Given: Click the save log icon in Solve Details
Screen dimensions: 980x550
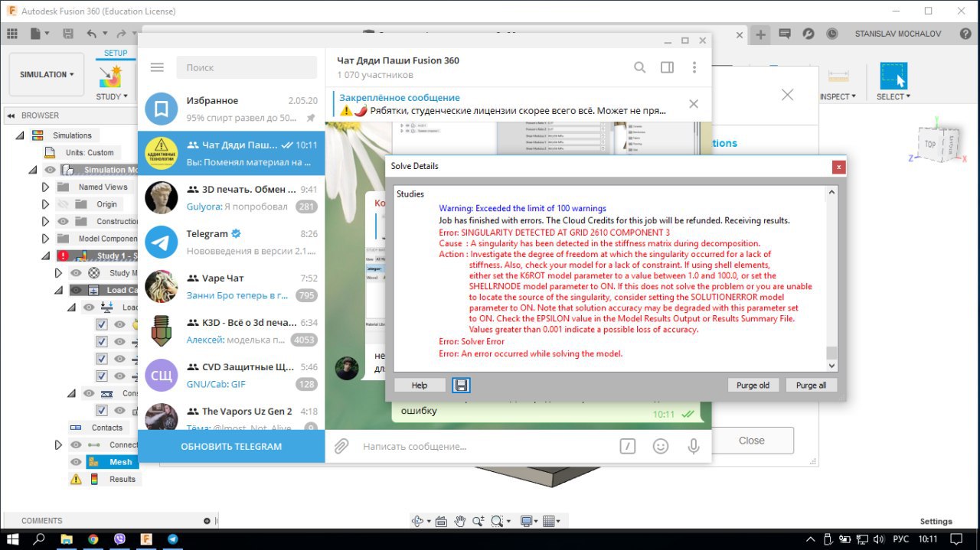Looking at the screenshot, I should click(x=461, y=385).
